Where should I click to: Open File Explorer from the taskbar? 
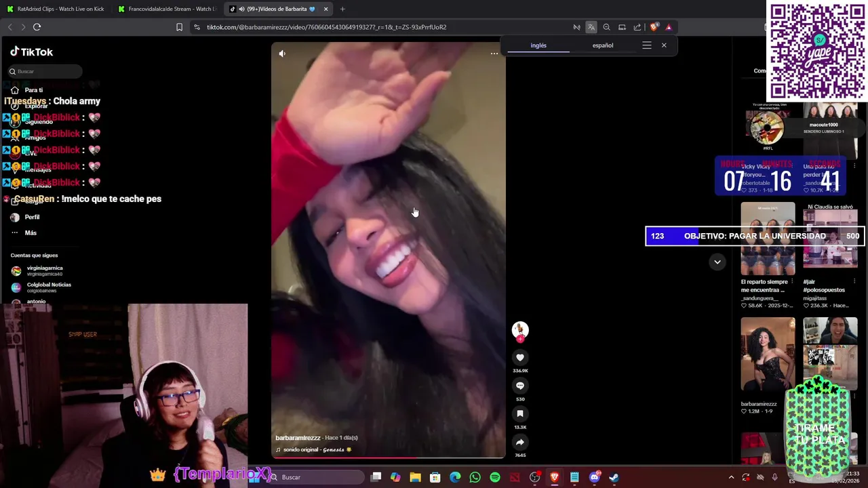pos(415,477)
